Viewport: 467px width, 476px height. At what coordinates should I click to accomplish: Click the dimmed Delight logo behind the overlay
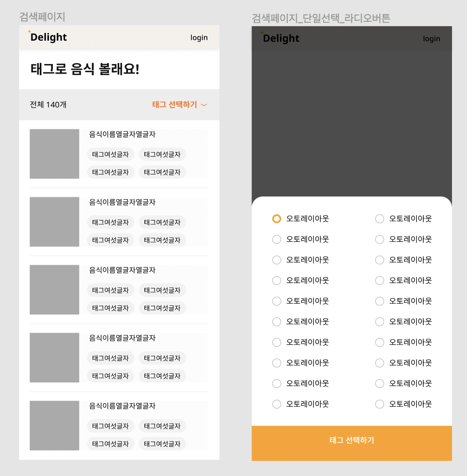click(280, 38)
